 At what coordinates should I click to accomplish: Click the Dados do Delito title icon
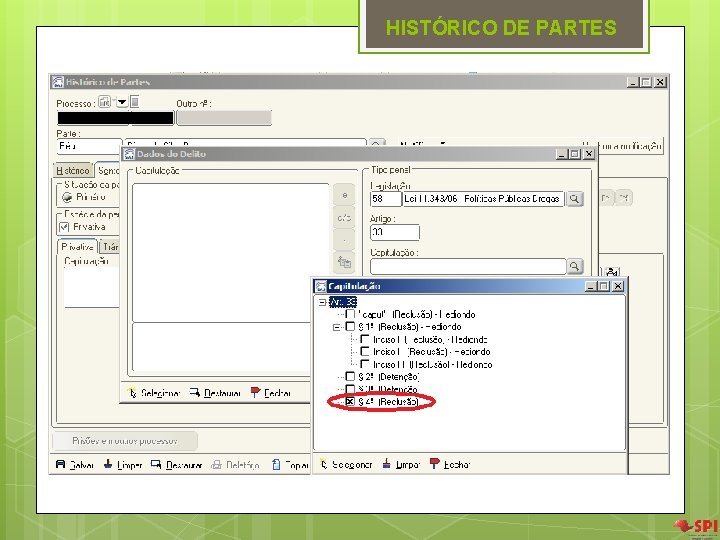pos(129,154)
